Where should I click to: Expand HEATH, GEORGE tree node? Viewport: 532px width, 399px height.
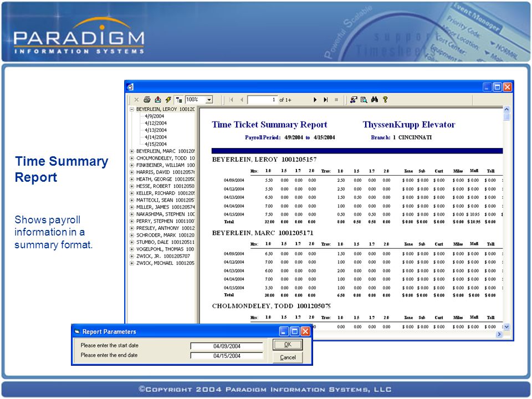132,179
